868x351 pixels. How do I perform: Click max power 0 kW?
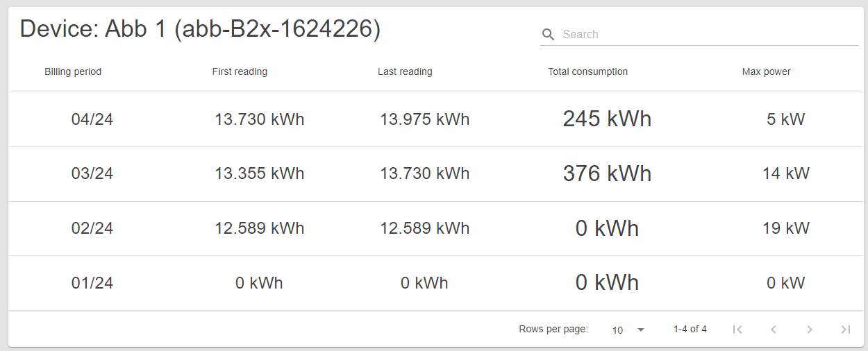(786, 283)
